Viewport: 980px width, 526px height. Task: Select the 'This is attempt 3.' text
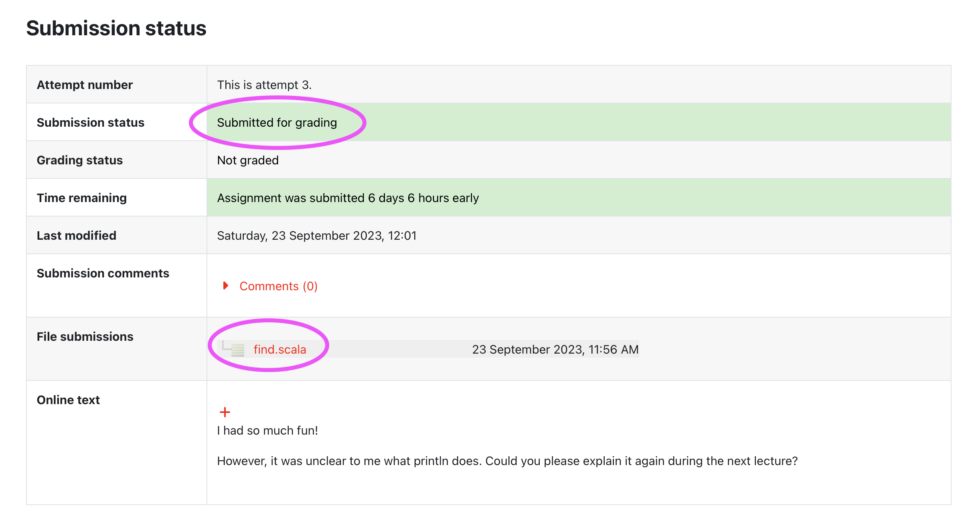264,85
